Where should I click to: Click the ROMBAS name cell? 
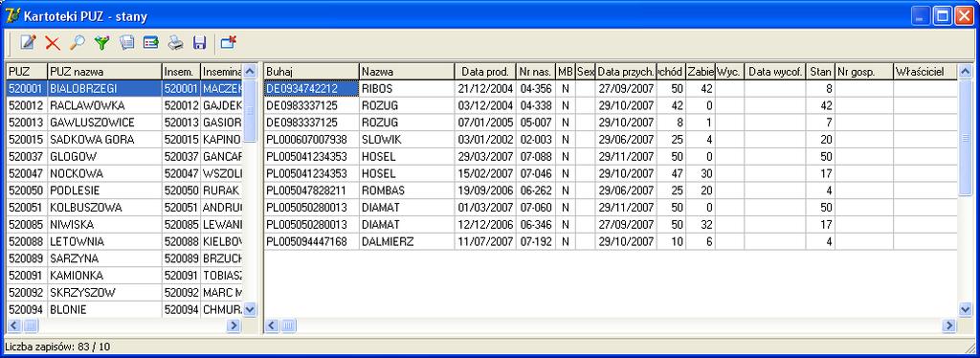[406, 190]
